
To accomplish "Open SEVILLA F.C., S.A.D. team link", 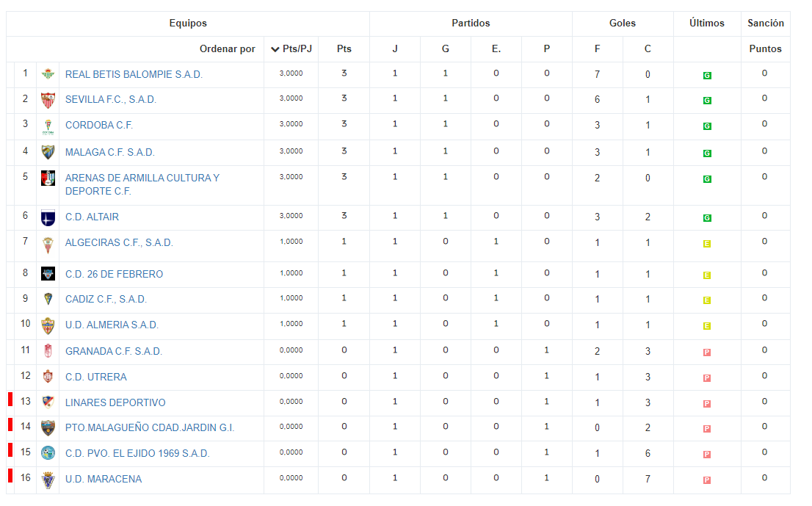I will [111, 99].
